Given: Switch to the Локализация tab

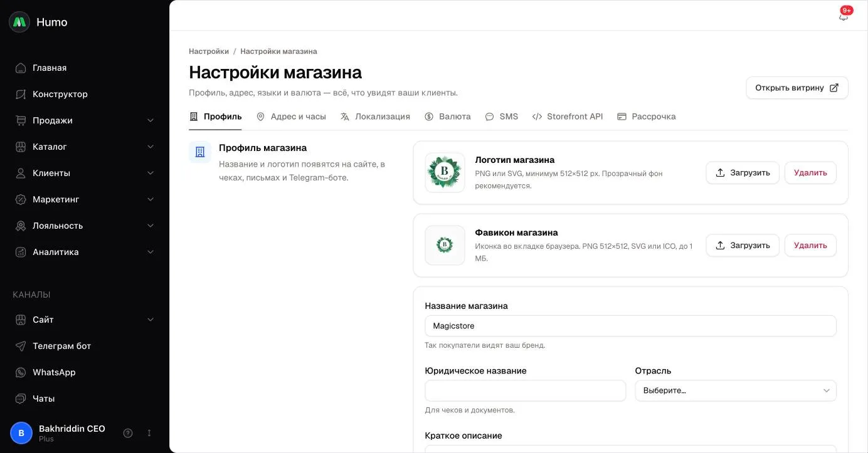Looking at the screenshot, I should (375, 117).
